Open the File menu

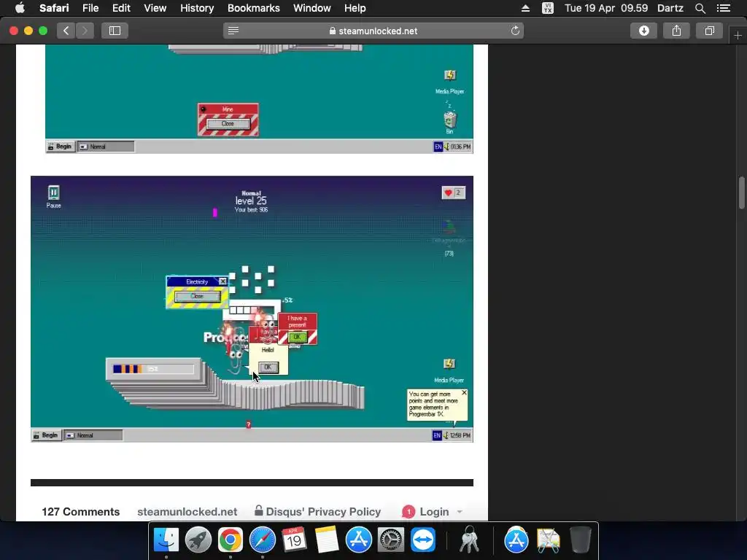point(90,8)
